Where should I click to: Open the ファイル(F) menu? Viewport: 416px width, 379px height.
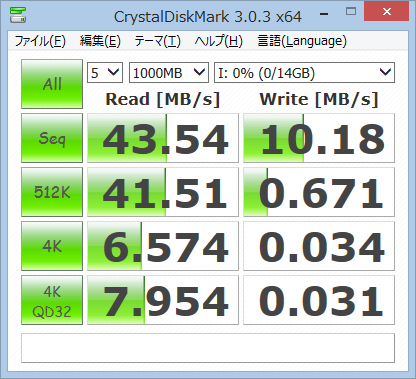click(x=40, y=41)
